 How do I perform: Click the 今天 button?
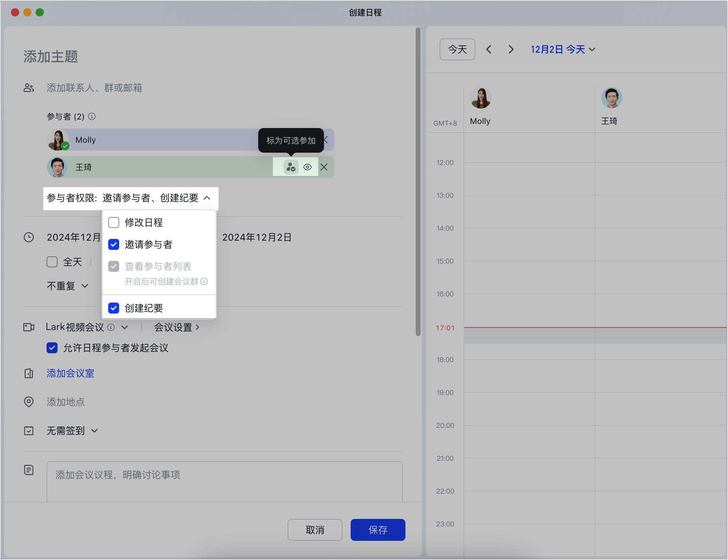coord(457,49)
